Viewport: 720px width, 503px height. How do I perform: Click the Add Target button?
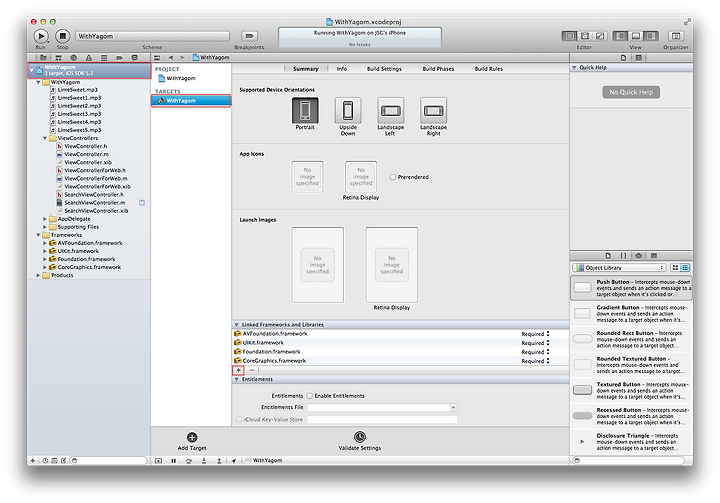click(x=192, y=441)
